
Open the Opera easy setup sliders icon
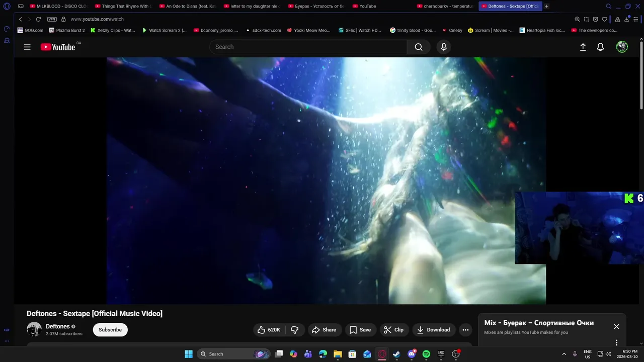pyautogui.click(x=636, y=19)
